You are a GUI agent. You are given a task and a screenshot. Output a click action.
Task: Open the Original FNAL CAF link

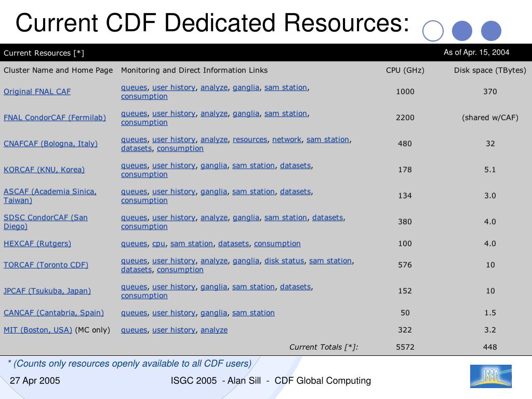point(37,91)
